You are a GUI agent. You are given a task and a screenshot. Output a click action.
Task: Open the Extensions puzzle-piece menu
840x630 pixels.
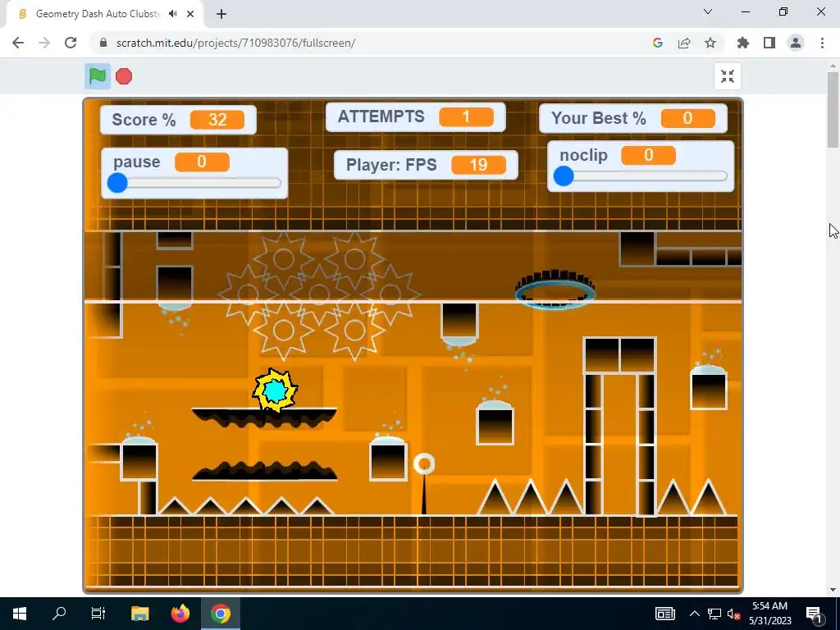[x=743, y=43]
